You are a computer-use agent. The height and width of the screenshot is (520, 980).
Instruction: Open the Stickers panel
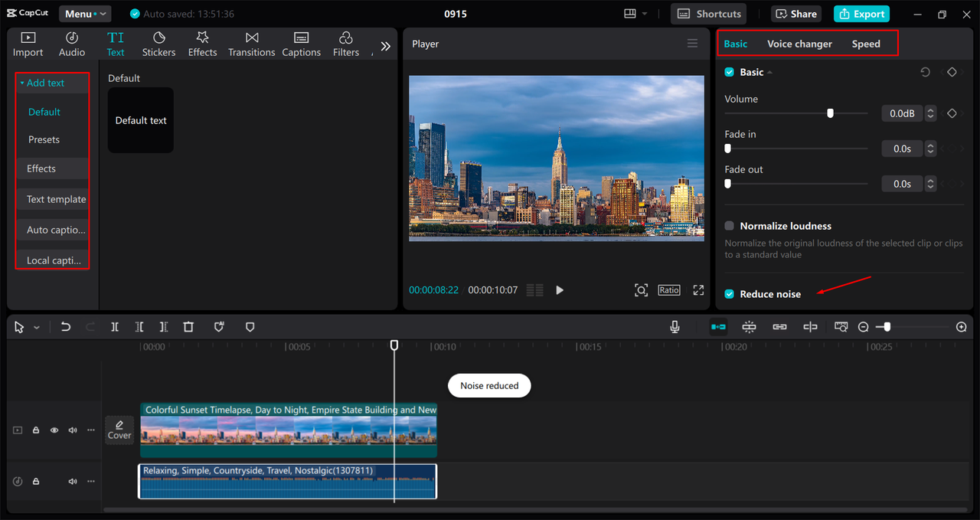(158, 44)
